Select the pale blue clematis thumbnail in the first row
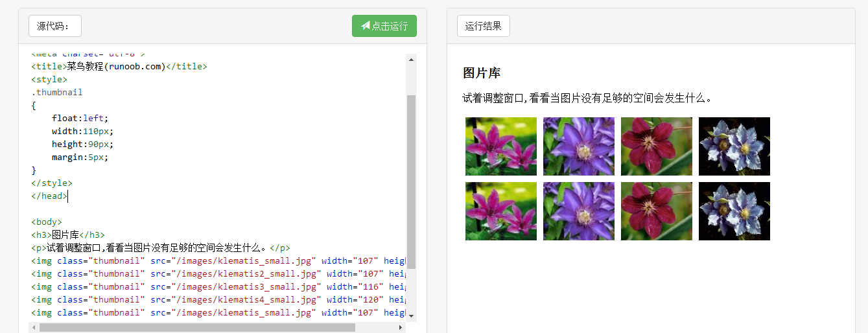 734,146
